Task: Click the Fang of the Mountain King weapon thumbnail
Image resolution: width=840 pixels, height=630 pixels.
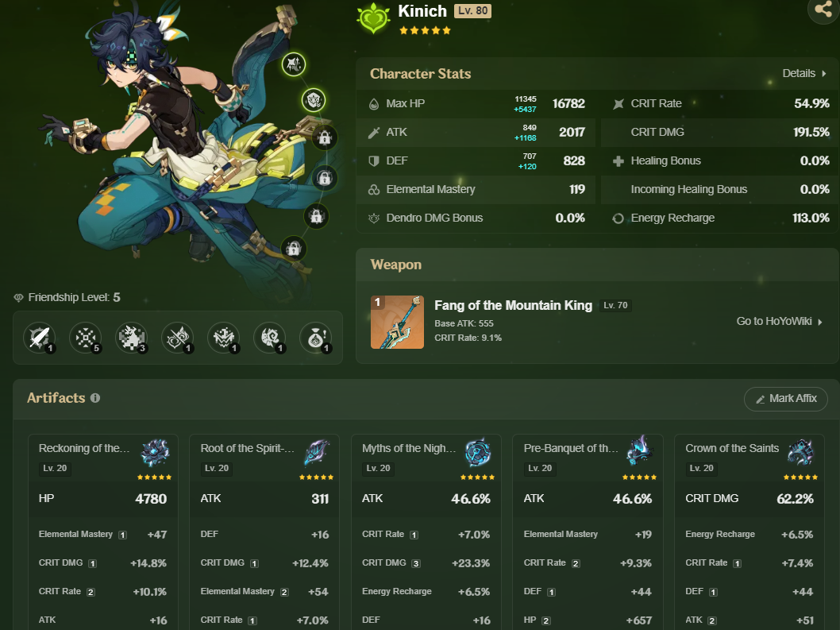Action: pyautogui.click(x=397, y=321)
